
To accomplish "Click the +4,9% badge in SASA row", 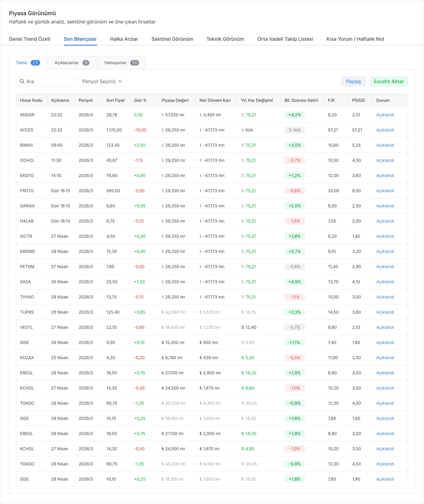I will (x=295, y=282).
